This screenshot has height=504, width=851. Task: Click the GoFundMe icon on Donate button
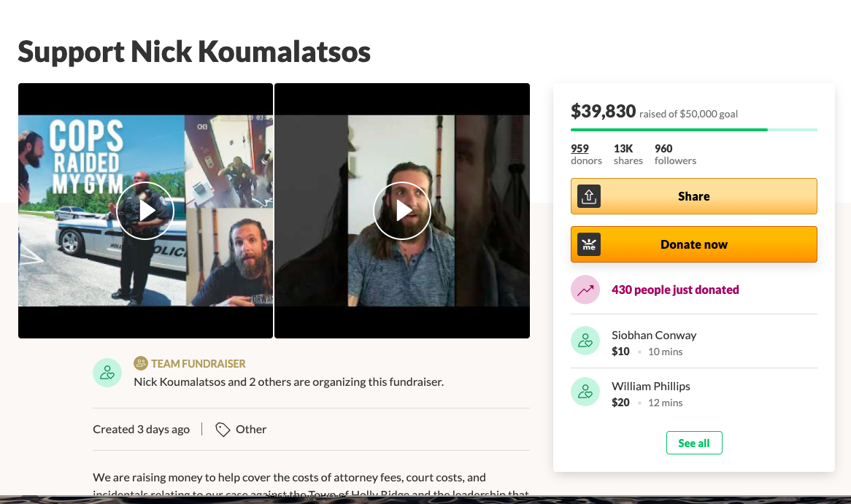coord(589,244)
